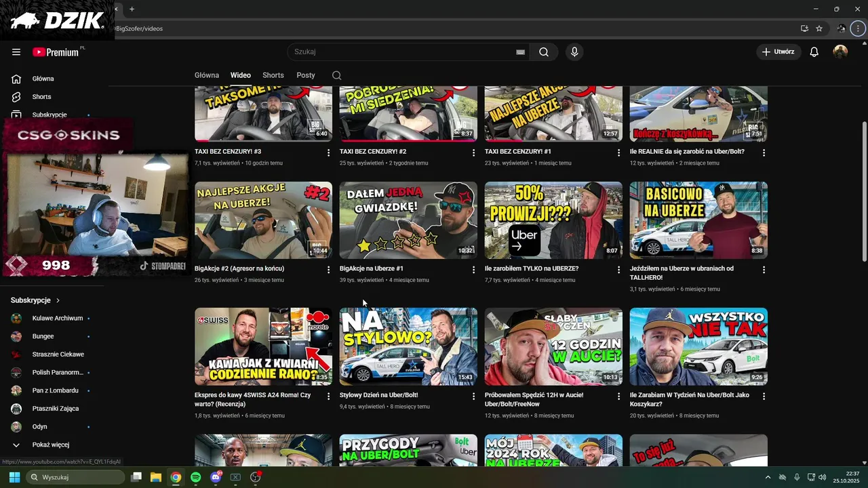Screen dimensions: 868x488
Task: Bookmark this page with the star icon
Action: [x=819, y=28]
